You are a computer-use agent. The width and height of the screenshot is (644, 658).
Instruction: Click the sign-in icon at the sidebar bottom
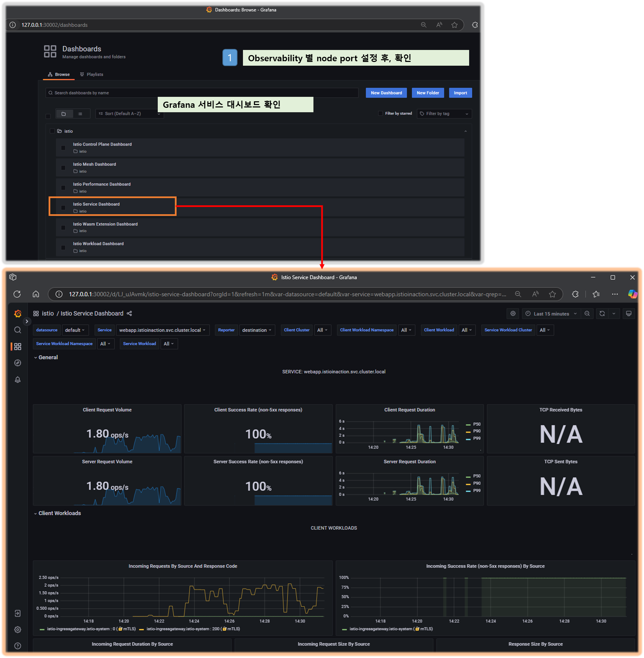[x=18, y=613]
